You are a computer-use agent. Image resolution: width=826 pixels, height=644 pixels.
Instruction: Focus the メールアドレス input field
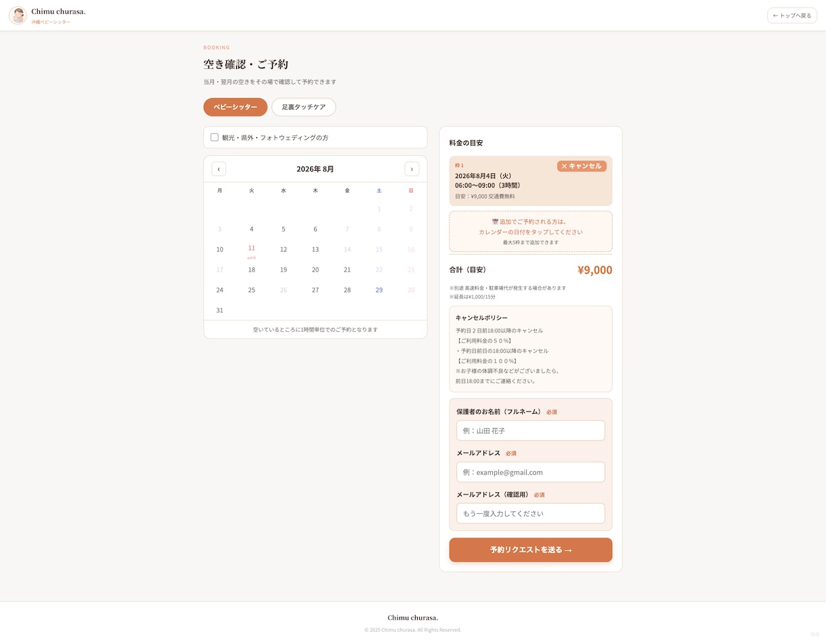[531, 472]
